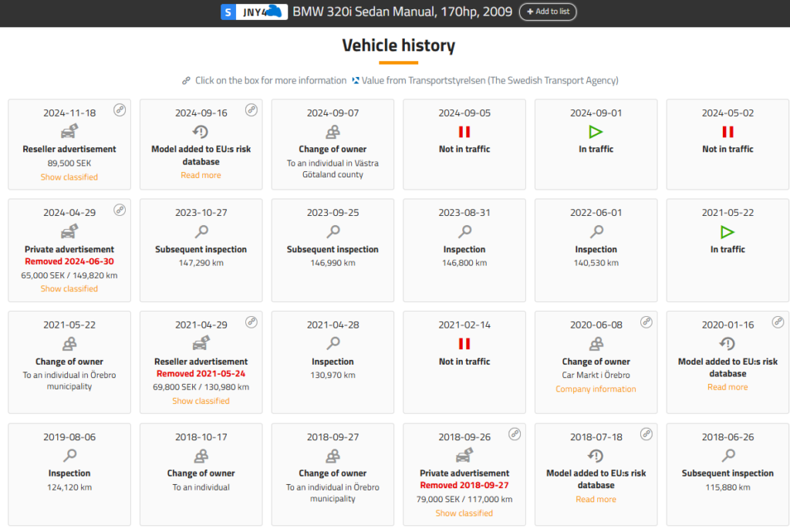The height and width of the screenshot is (532, 790).
Task: Click the red pause icon dated 2024-09-05
Action: point(464,132)
